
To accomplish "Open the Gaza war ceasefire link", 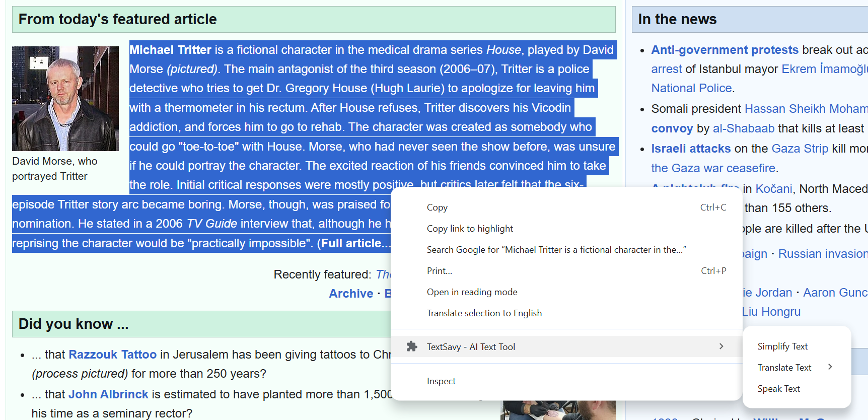I will [713, 168].
